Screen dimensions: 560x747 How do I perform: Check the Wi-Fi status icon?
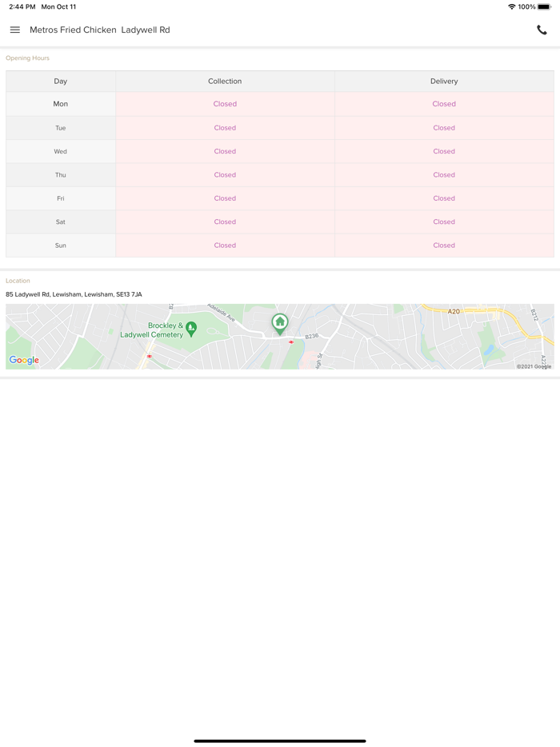point(511,6)
